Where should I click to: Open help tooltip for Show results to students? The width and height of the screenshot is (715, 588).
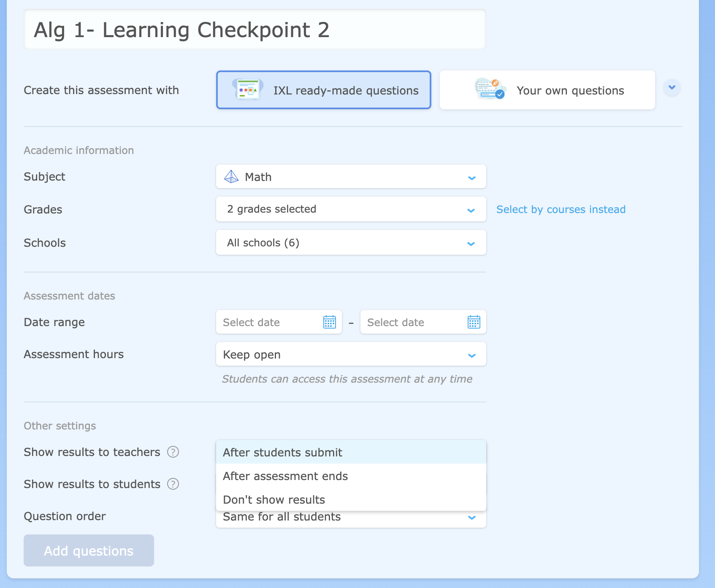click(172, 484)
